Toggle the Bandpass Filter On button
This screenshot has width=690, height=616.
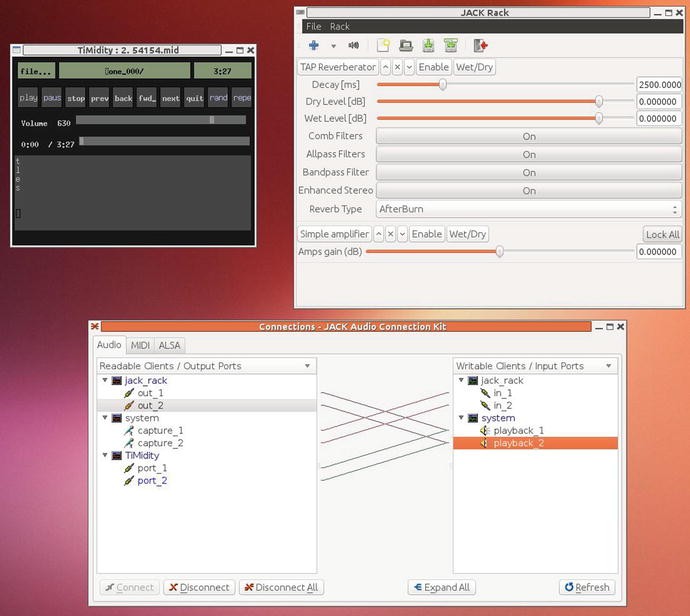point(529,172)
